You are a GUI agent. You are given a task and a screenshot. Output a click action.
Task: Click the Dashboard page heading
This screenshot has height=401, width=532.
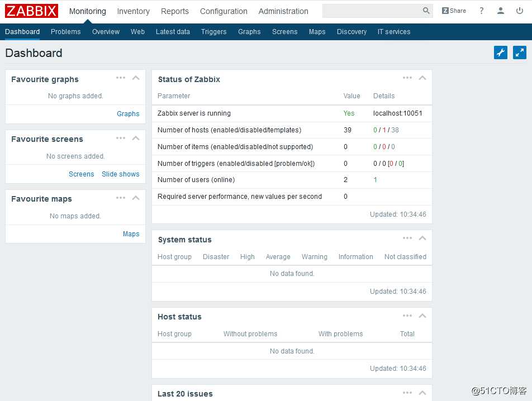[x=34, y=53]
